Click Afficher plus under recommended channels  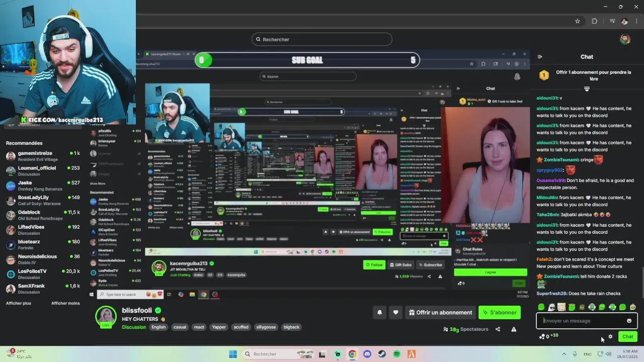click(x=19, y=303)
